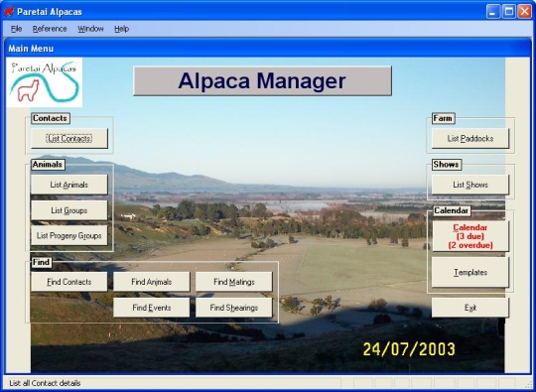
Task: Open List Animals
Action: pyautogui.click(x=69, y=185)
